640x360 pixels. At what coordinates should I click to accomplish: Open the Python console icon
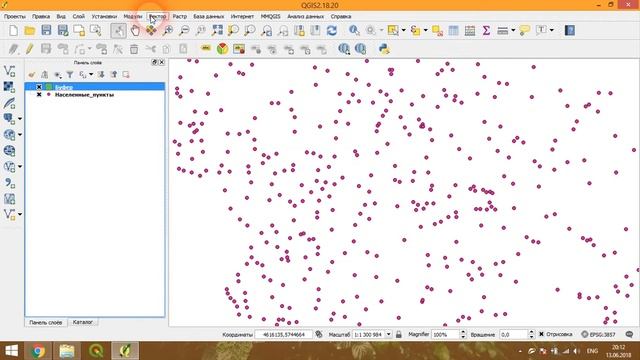pos(384,49)
